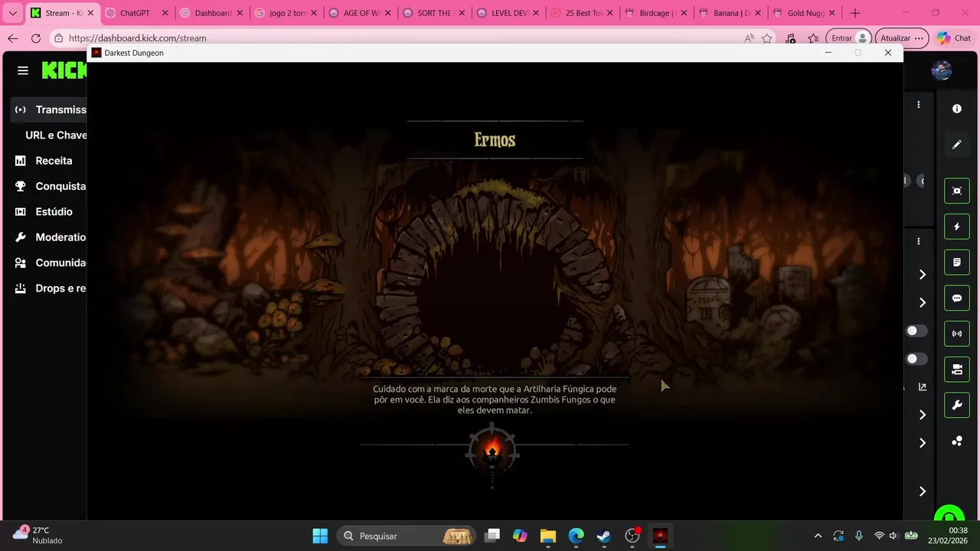Bookmark page with star icon
This screenshot has width=980, height=551.
pyautogui.click(x=767, y=38)
